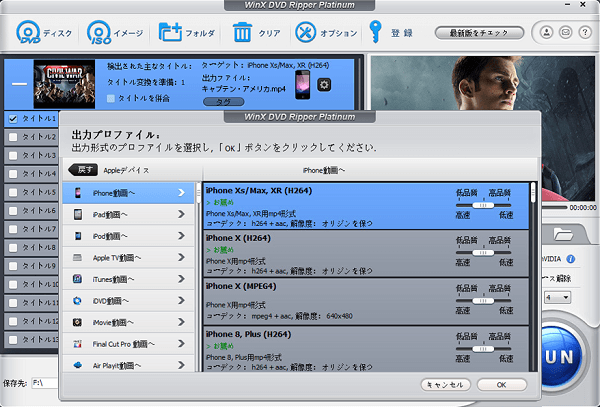Uncheck the タイトル1 checkbox
600x407 pixels.
pyautogui.click(x=11, y=119)
